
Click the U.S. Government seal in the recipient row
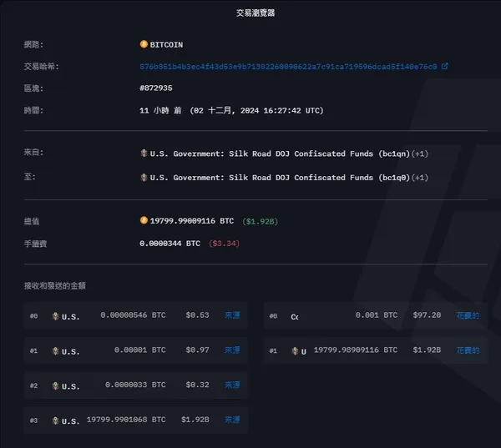pyautogui.click(x=144, y=177)
